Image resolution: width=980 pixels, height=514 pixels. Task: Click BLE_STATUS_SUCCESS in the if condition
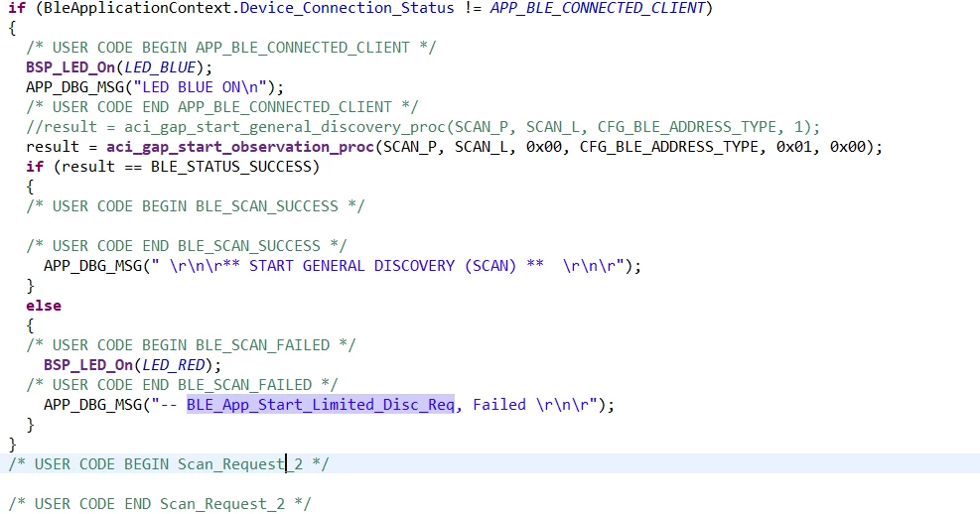point(230,167)
